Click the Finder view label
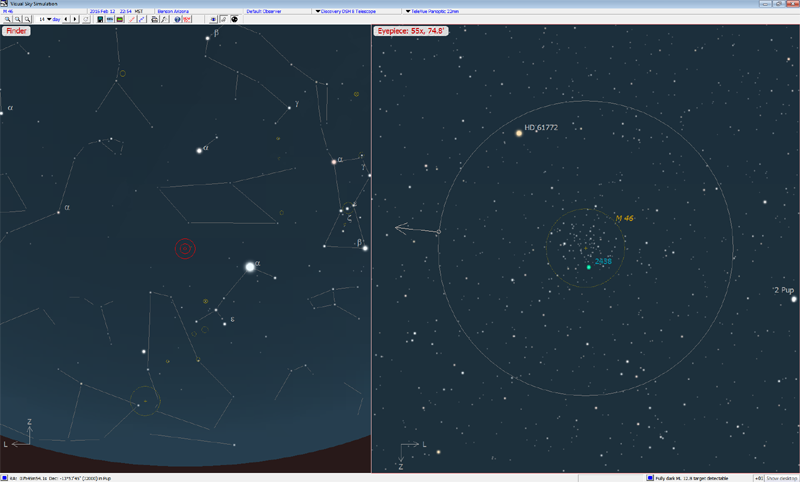 coord(16,31)
